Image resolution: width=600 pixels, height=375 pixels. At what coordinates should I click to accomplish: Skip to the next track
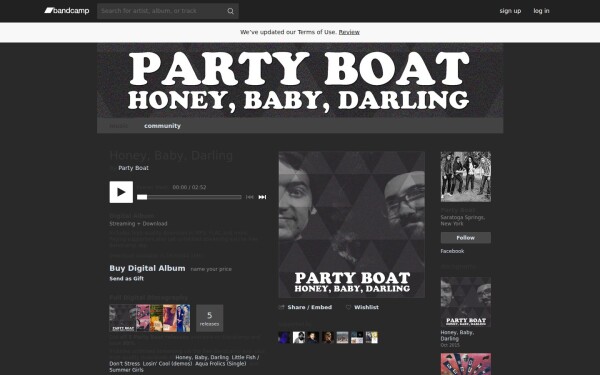point(262,197)
